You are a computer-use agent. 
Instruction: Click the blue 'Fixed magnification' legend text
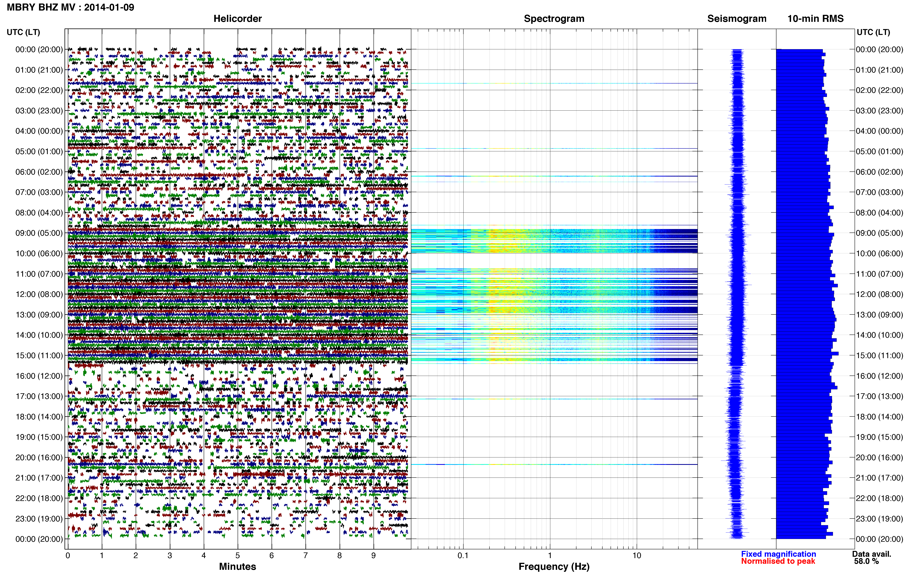tap(778, 554)
